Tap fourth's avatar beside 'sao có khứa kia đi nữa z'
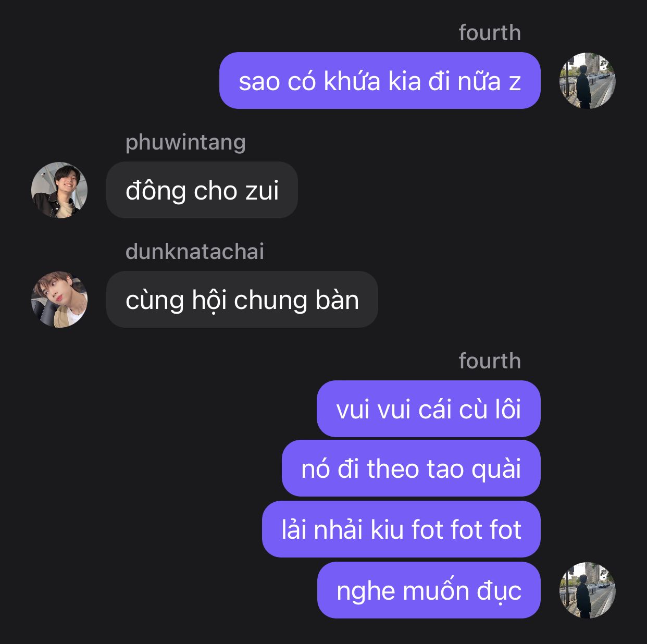 (x=588, y=81)
